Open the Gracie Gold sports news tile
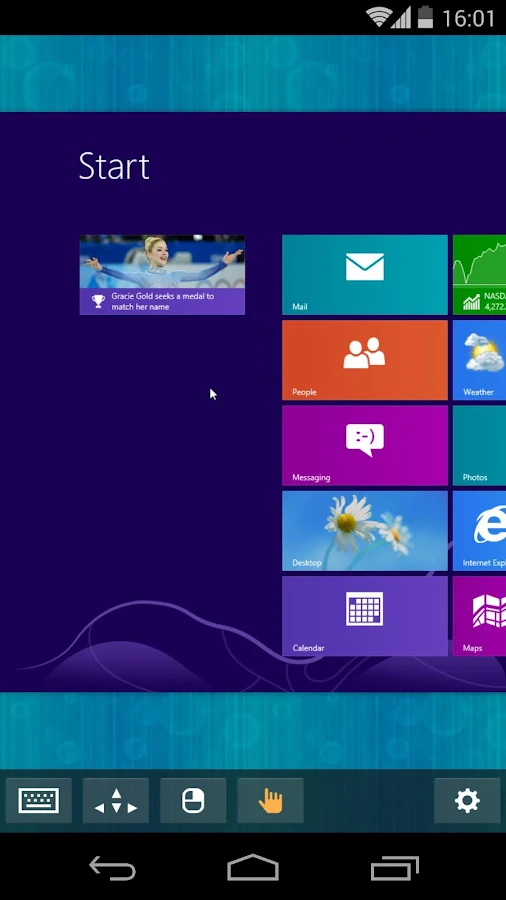The width and height of the screenshot is (506, 900). (162, 275)
